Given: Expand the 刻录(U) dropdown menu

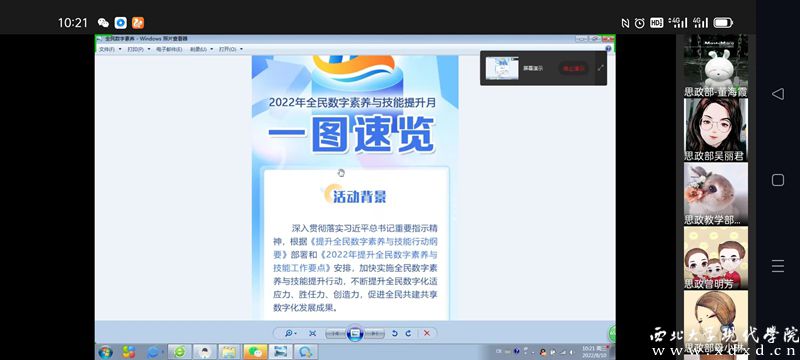Looking at the screenshot, I should pos(201,49).
